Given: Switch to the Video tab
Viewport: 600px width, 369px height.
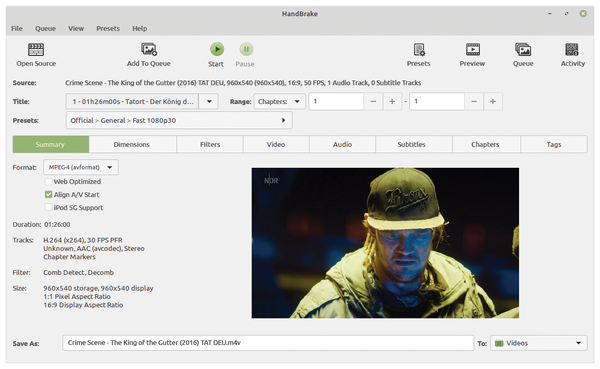Looking at the screenshot, I should click(x=276, y=144).
